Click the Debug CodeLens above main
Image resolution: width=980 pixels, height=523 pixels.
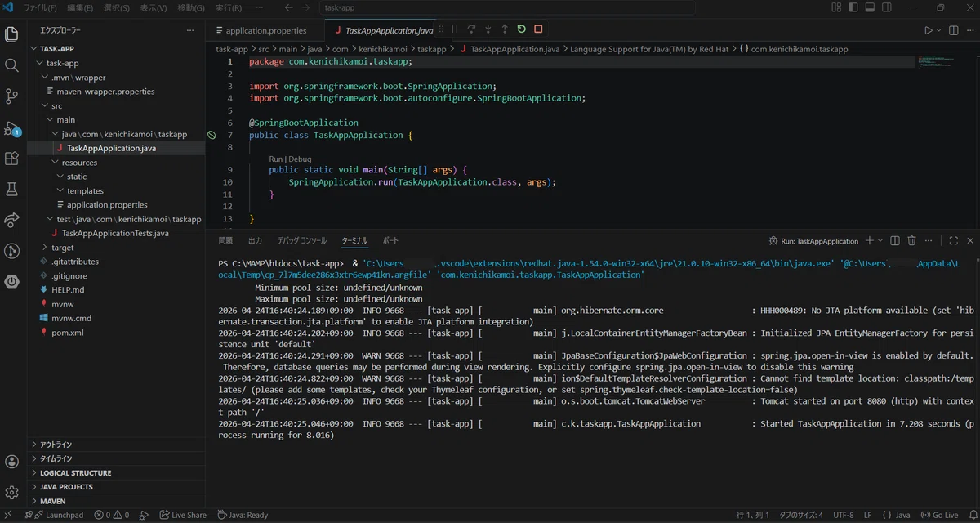tap(299, 159)
